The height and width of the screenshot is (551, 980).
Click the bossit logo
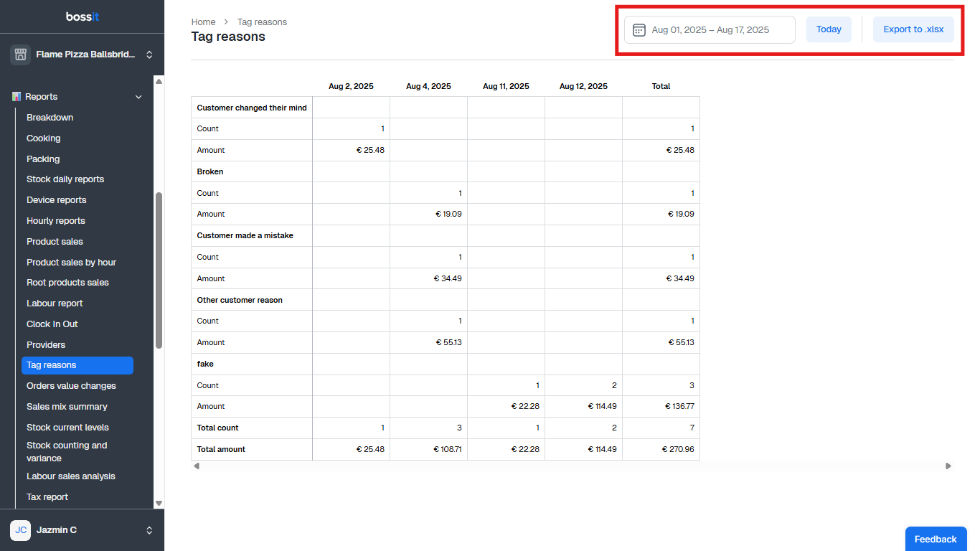[82, 17]
